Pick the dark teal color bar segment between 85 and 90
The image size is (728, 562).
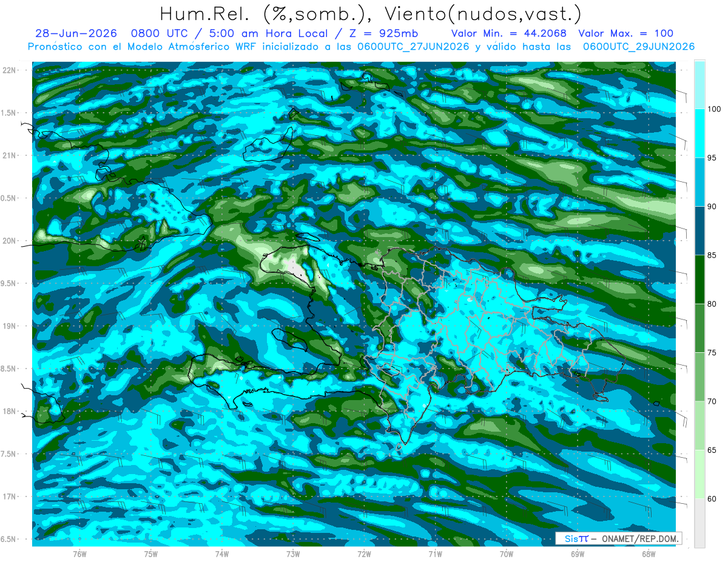699,231
